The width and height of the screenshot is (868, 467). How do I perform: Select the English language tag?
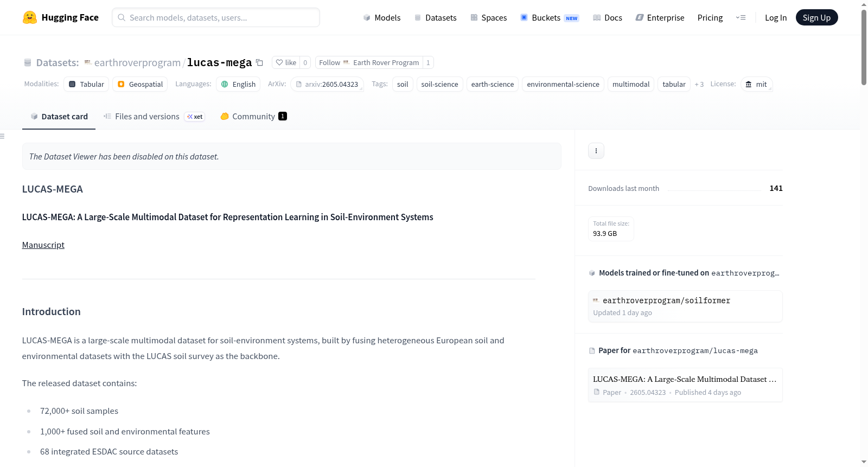(x=238, y=84)
